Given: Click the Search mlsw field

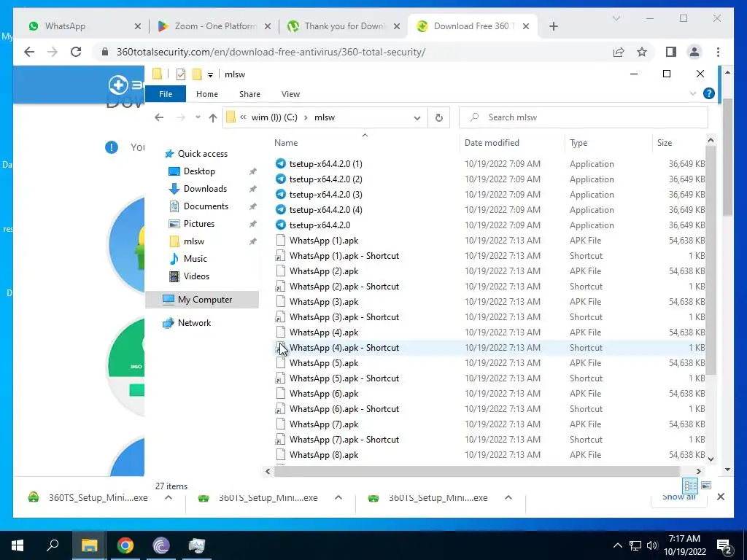Looking at the screenshot, I should (x=583, y=117).
